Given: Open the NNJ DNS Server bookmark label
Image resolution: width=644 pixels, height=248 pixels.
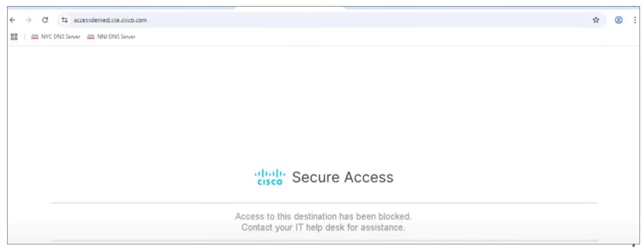Looking at the screenshot, I should [x=116, y=37].
